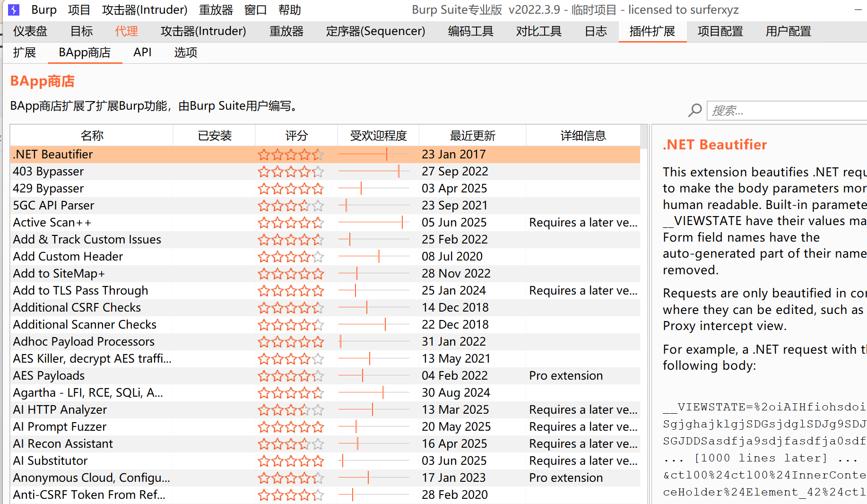The height and width of the screenshot is (504, 867).
Task: Sort by the 名称 column header
Action: click(92, 136)
